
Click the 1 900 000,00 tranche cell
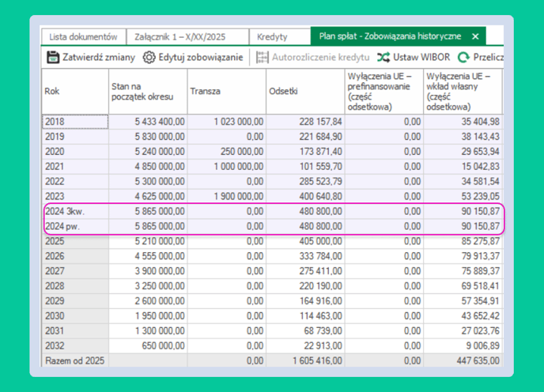coord(227,196)
